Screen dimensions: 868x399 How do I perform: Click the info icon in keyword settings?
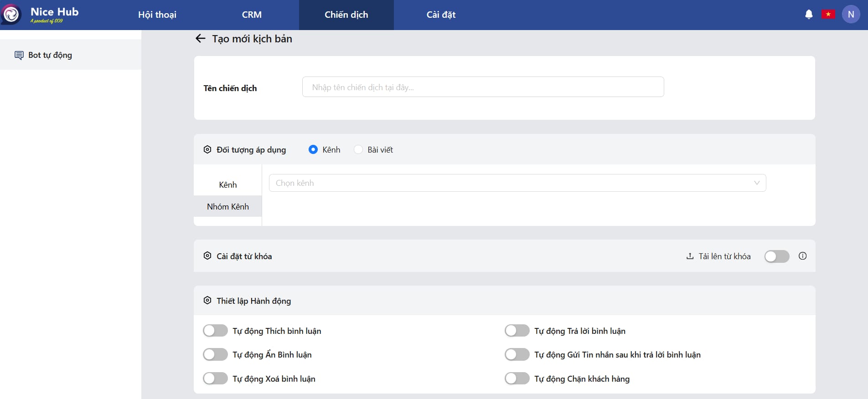click(803, 256)
